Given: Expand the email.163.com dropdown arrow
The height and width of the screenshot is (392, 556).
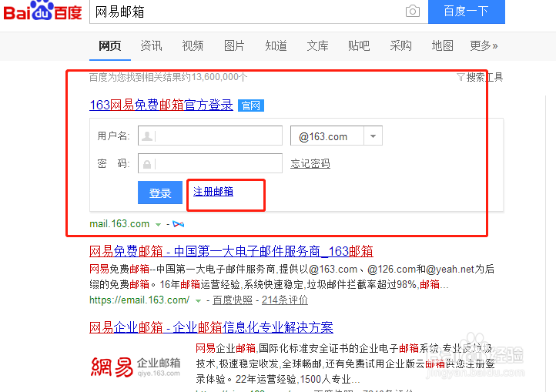Looking at the screenshot, I should (x=198, y=300).
